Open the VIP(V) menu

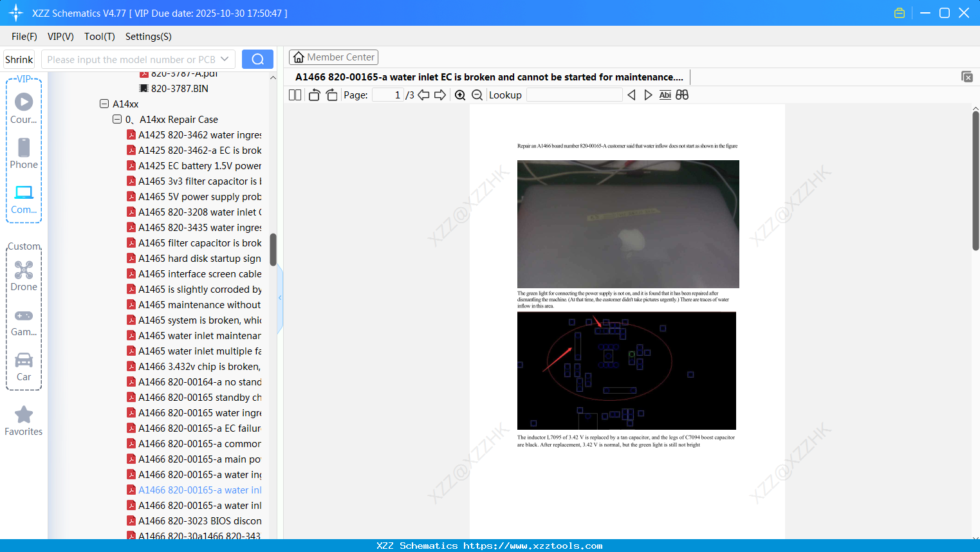click(60, 37)
